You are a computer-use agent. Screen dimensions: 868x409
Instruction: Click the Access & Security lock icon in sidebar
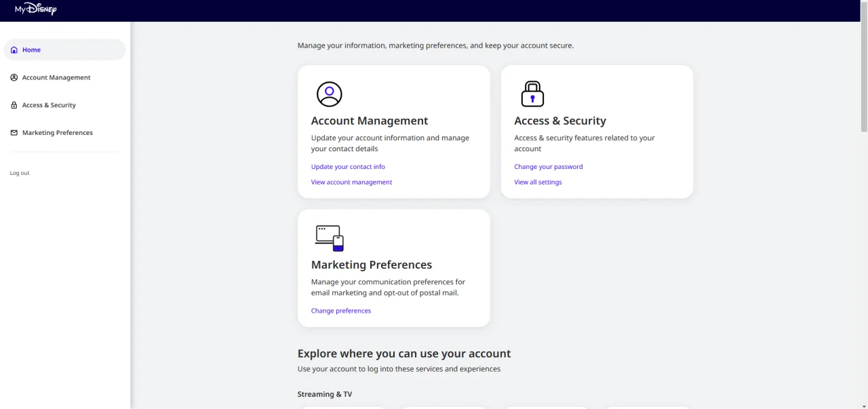pyautogui.click(x=14, y=105)
